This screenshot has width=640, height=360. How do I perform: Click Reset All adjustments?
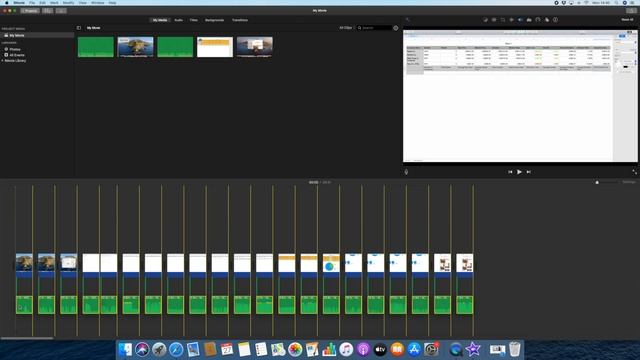point(627,20)
